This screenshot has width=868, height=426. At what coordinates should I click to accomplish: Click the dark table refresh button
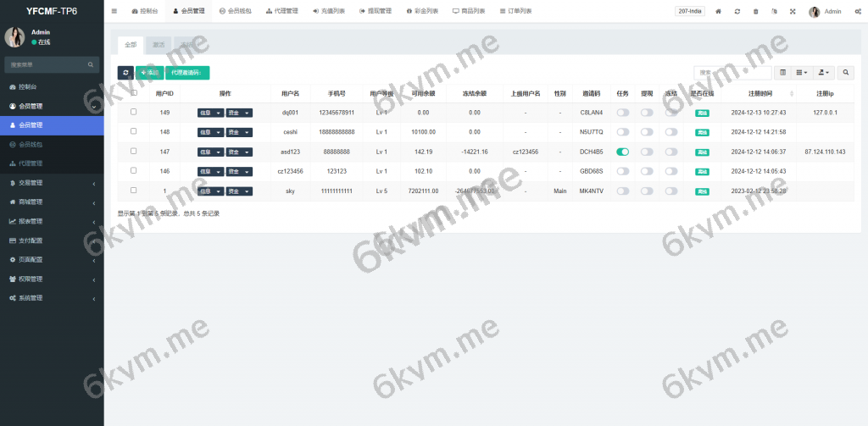coord(125,73)
